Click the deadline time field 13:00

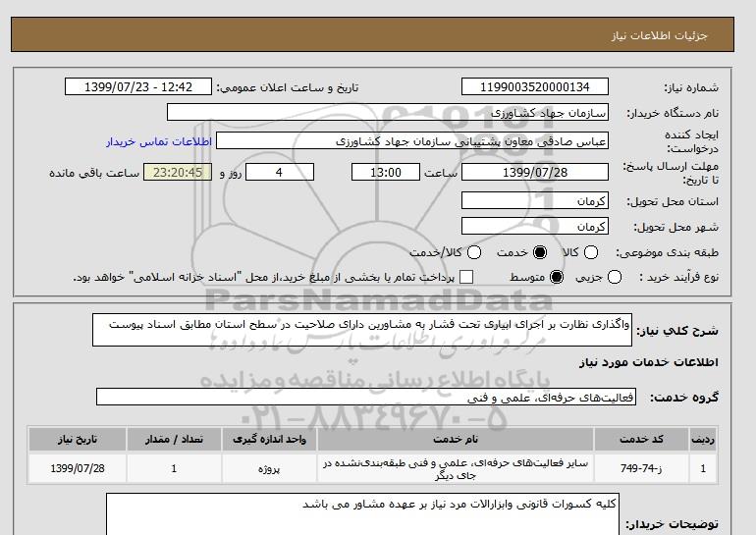click(386, 173)
